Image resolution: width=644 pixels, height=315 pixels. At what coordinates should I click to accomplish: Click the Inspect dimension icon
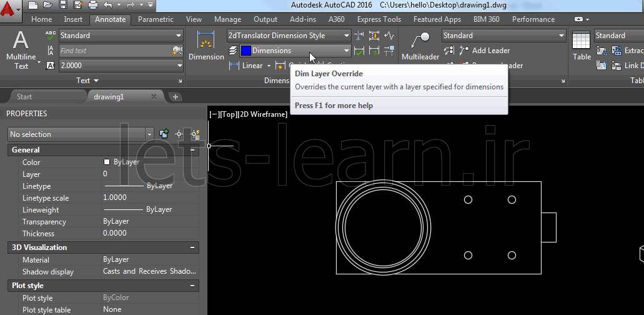(374, 36)
